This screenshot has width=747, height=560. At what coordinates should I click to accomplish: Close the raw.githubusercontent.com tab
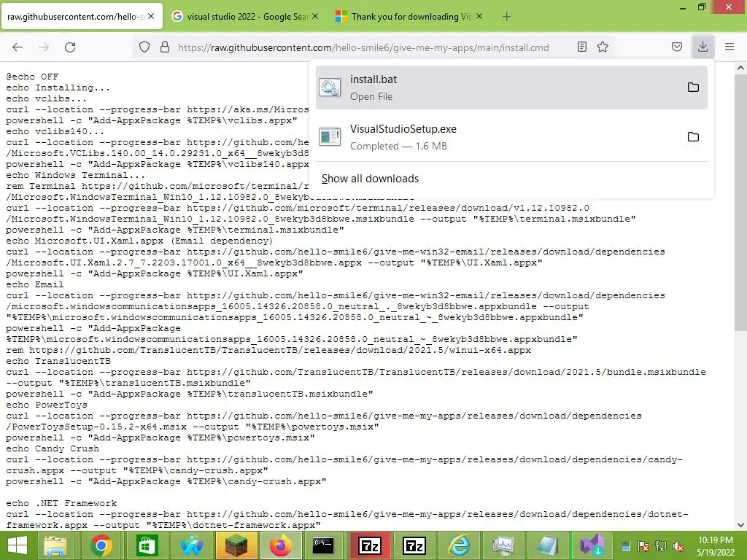[151, 16]
